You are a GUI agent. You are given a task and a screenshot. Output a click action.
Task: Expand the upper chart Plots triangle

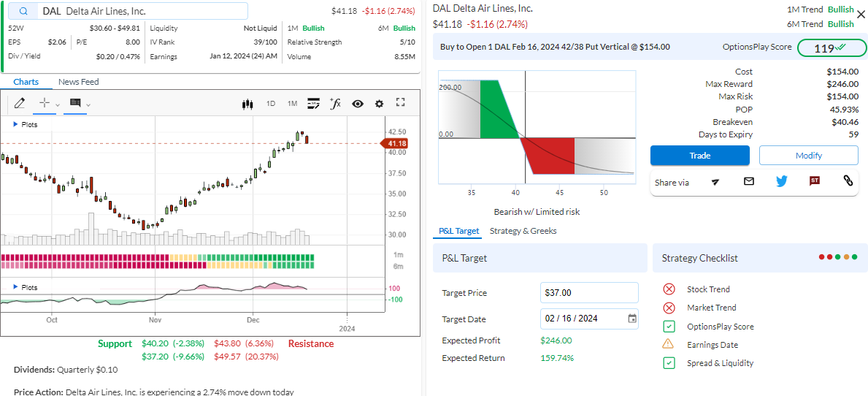click(15, 125)
